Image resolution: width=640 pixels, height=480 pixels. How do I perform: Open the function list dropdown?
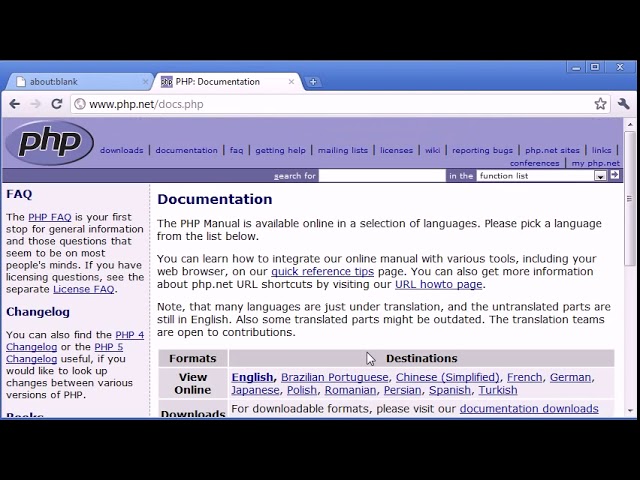tap(542, 176)
